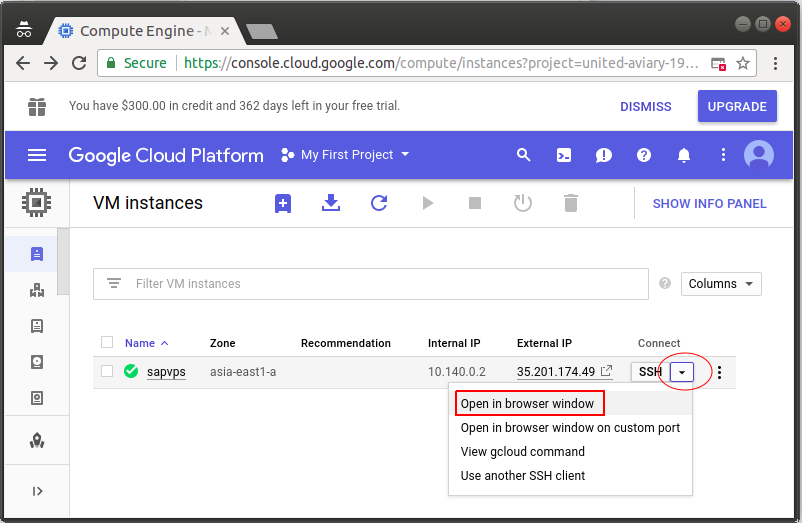The image size is (802, 523).
Task: Select View gcloud command
Action: coord(570,451)
